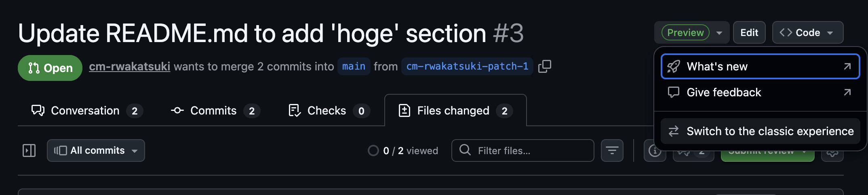Toggle the 0 / 2 viewed circle
The width and height of the screenshot is (868, 195).
coord(373,150)
